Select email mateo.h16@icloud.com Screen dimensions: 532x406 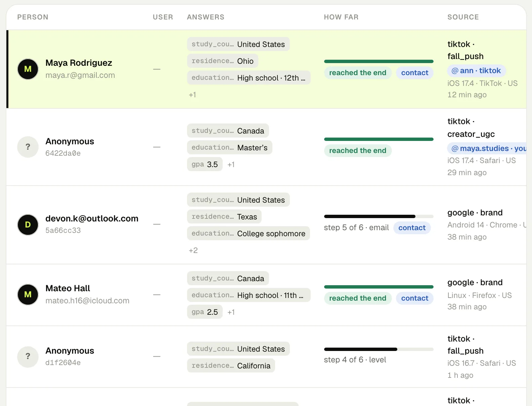coord(87,301)
